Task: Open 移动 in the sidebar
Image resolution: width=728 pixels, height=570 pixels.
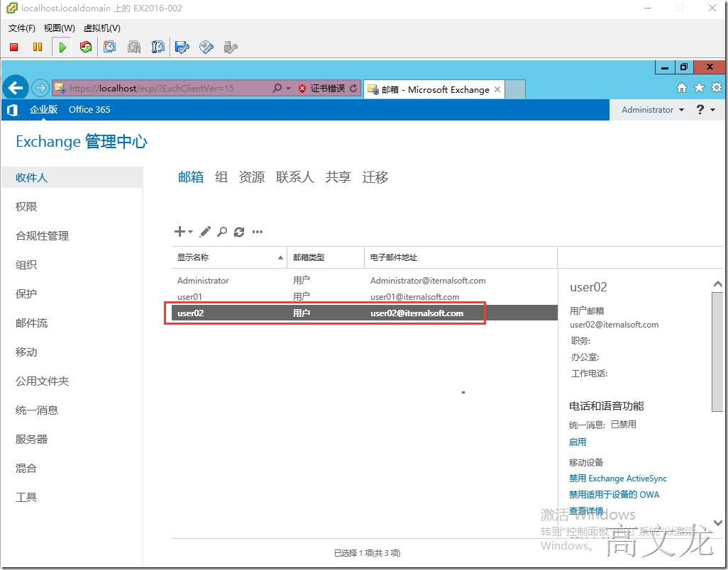Action: (x=26, y=352)
